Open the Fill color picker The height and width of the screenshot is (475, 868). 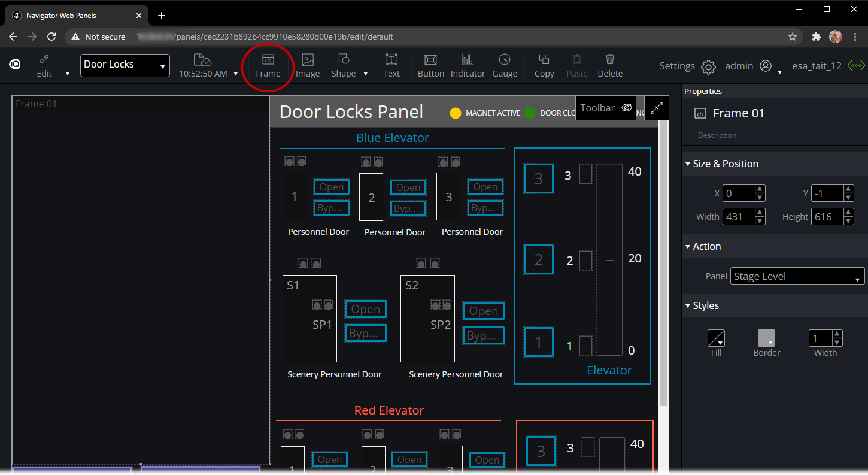point(716,338)
